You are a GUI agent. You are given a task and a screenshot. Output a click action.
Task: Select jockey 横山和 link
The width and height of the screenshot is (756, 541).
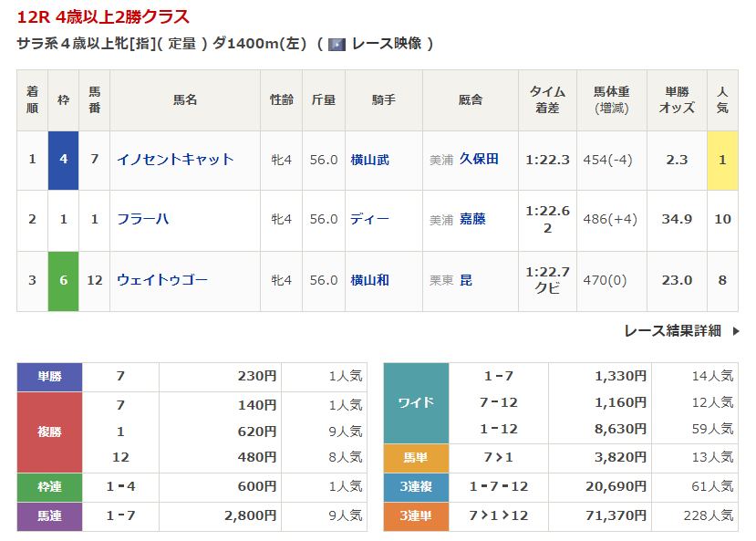pyautogui.click(x=369, y=280)
